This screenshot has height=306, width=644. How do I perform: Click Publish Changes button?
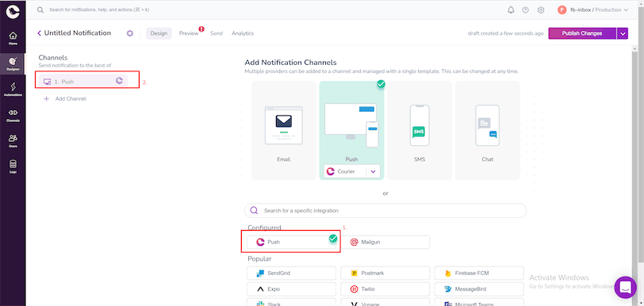[x=582, y=33]
